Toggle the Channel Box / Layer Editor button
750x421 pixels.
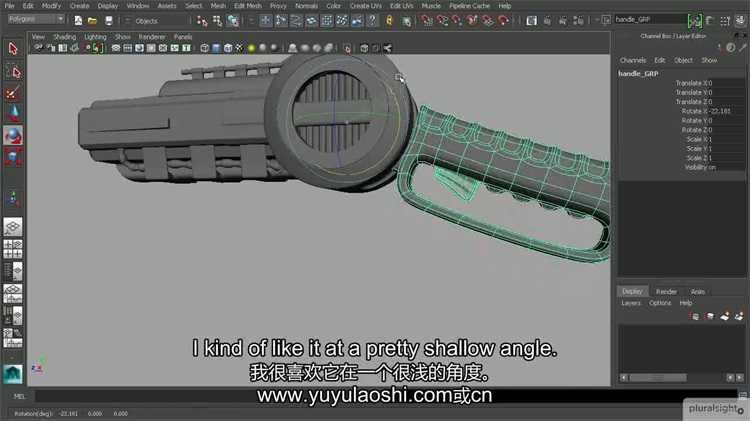coord(740,20)
